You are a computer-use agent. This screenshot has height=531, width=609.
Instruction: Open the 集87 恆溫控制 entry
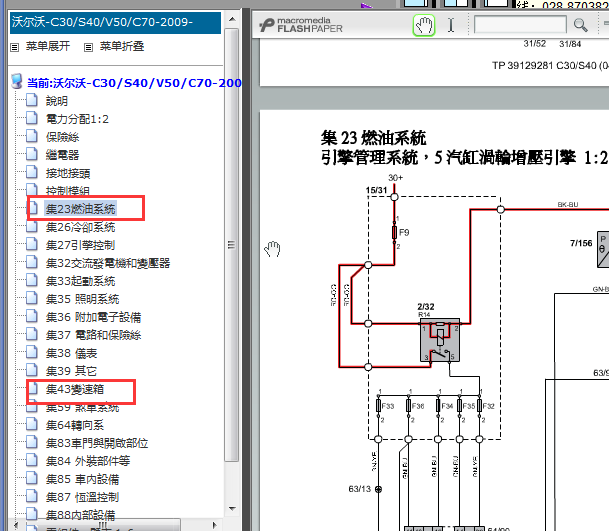click(x=82, y=497)
